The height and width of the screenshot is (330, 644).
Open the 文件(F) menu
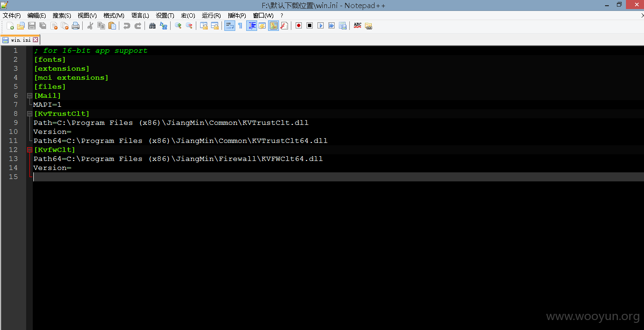pyautogui.click(x=12, y=16)
